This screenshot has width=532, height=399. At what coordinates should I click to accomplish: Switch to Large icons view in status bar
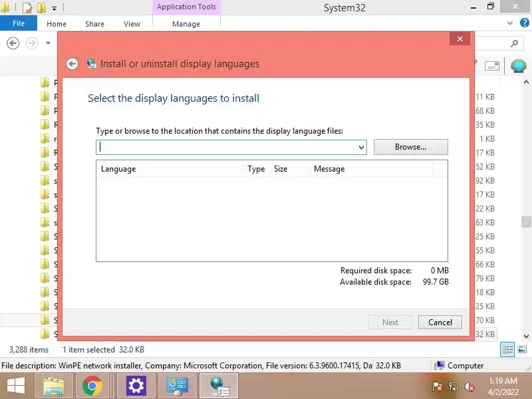[x=522, y=349]
